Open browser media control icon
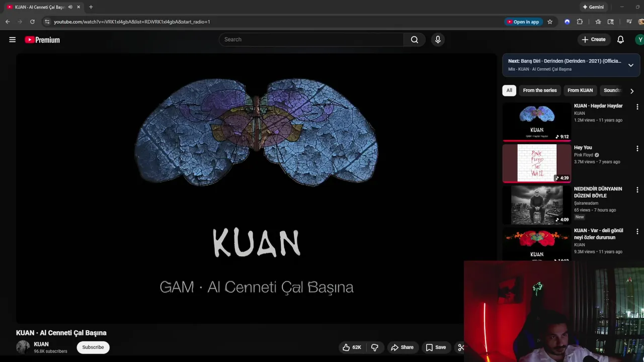The image size is (644, 362). pos(629,22)
